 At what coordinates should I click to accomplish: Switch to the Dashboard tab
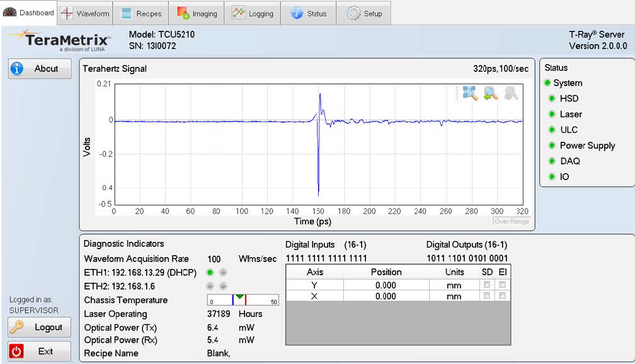click(28, 11)
